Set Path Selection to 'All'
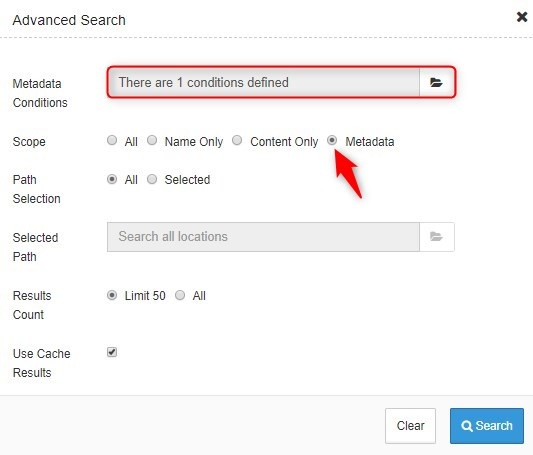Viewport: 533px width, 455px height. point(112,179)
